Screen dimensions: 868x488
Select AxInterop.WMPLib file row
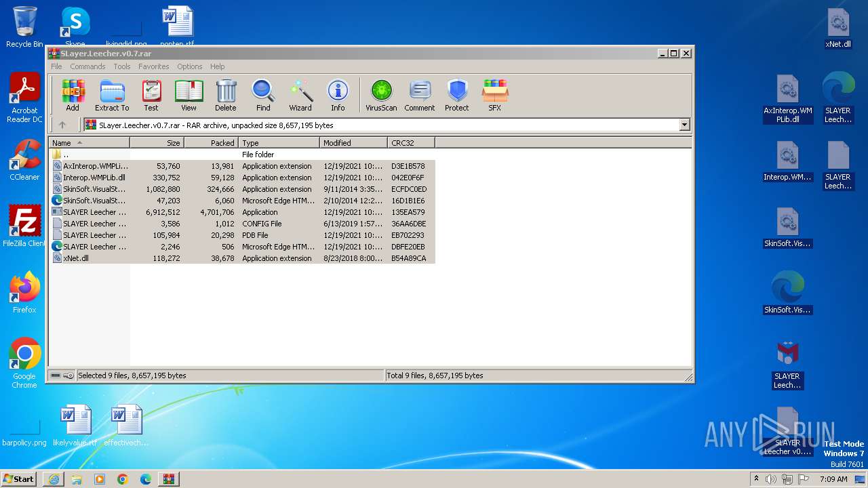tap(242, 166)
